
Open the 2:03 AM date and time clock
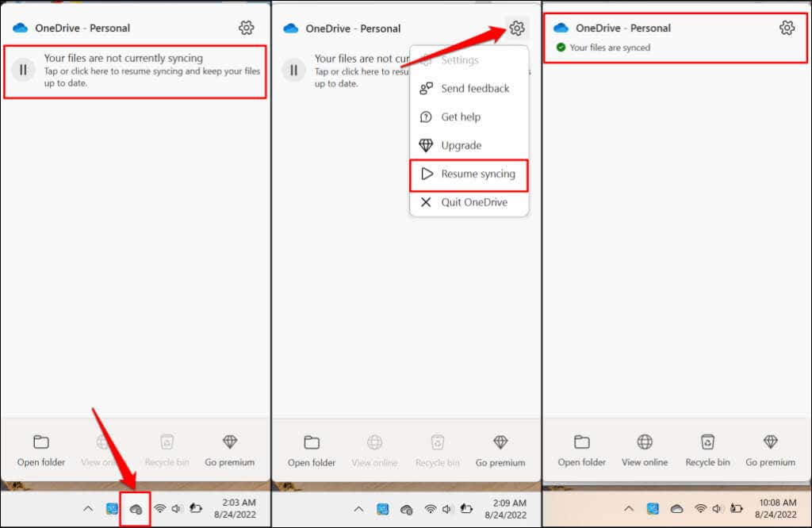tap(235, 508)
